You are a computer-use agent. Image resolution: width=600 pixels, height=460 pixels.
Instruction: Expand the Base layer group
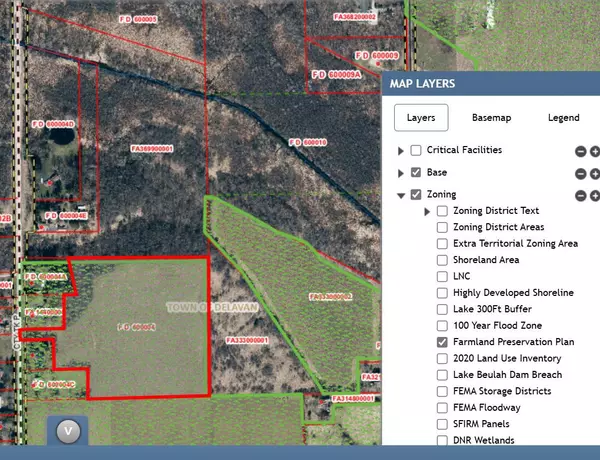401,173
